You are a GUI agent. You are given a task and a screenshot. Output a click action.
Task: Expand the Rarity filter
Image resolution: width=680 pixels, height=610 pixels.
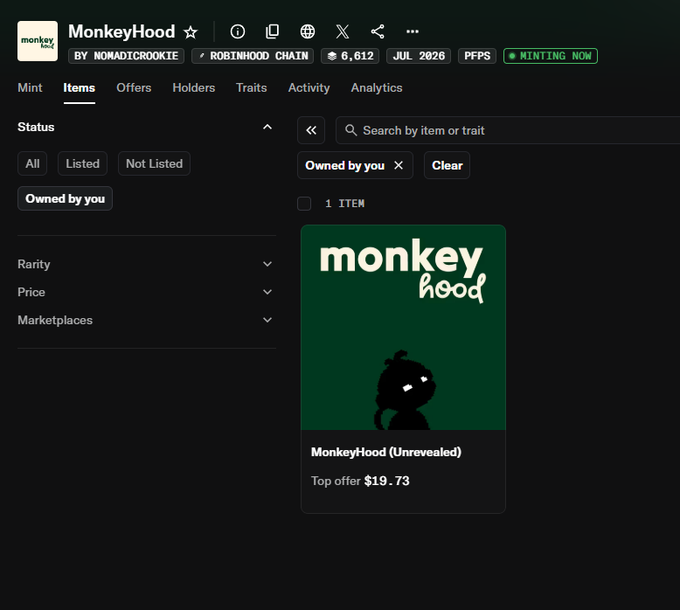tap(147, 264)
